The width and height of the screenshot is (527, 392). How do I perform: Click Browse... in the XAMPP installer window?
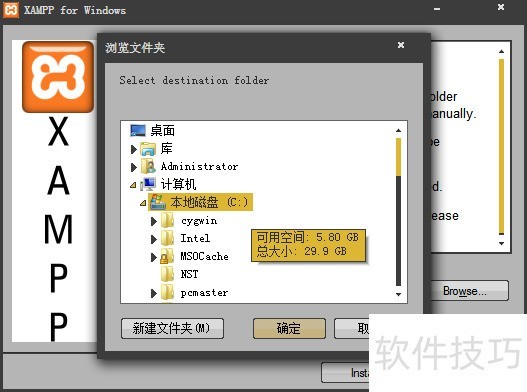coord(469,290)
